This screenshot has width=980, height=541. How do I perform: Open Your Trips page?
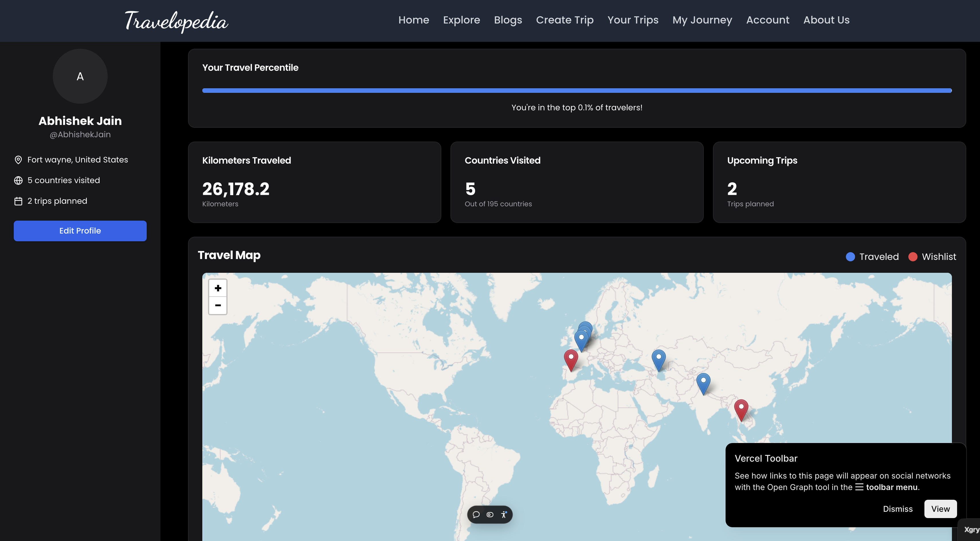[x=633, y=20]
